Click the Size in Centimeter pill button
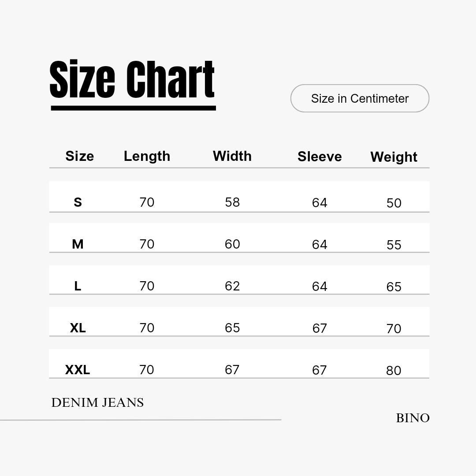Viewport: 476px width, 476px height. pos(360,98)
